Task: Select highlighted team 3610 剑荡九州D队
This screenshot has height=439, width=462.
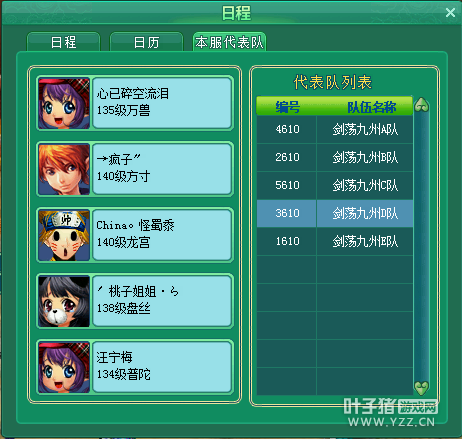Action: coord(335,213)
